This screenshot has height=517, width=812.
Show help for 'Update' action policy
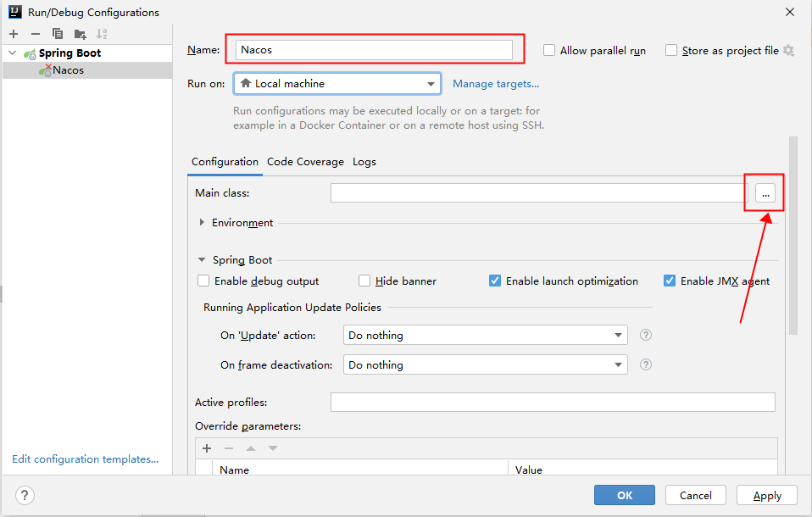click(645, 335)
